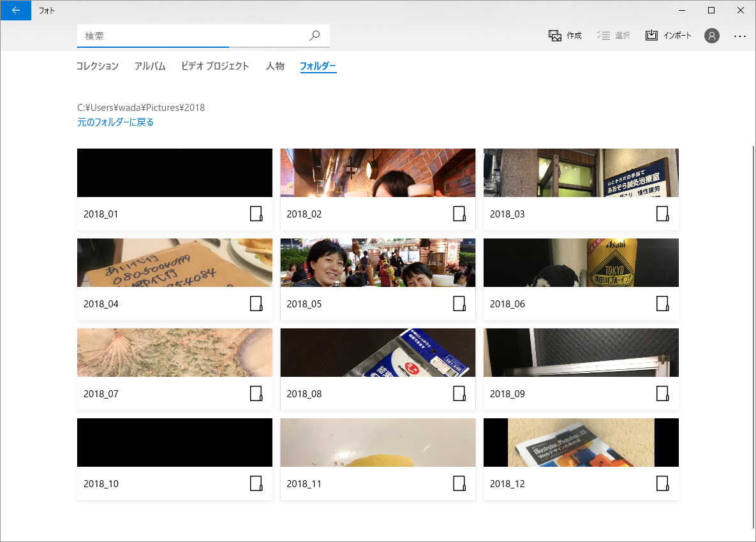Click folder icon on 2018_08 tile

pyautogui.click(x=459, y=393)
